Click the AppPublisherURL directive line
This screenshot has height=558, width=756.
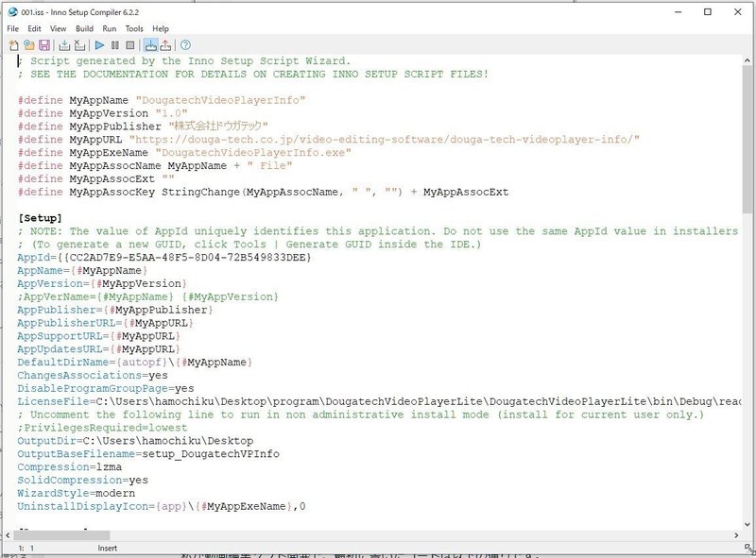pos(106,323)
